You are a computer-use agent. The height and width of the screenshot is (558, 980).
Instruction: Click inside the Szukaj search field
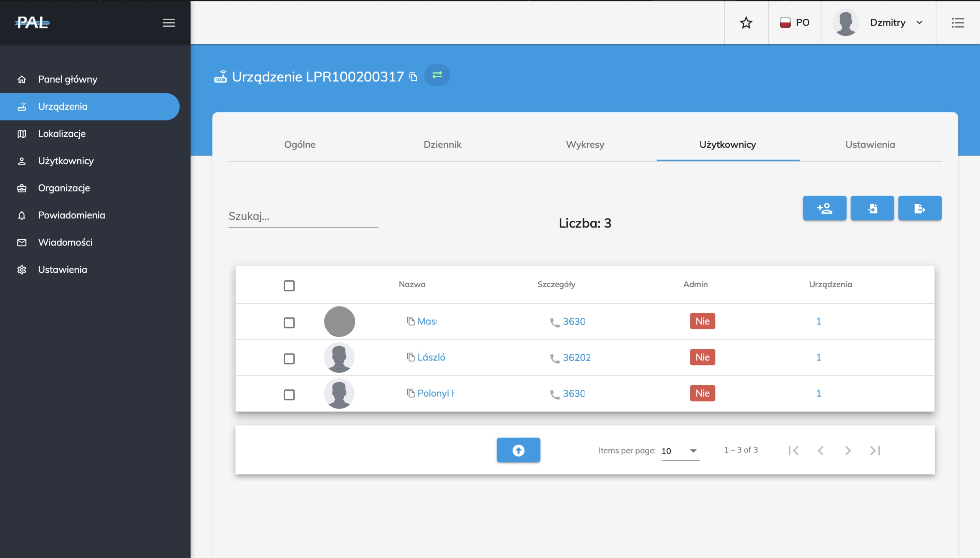(303, 216)
